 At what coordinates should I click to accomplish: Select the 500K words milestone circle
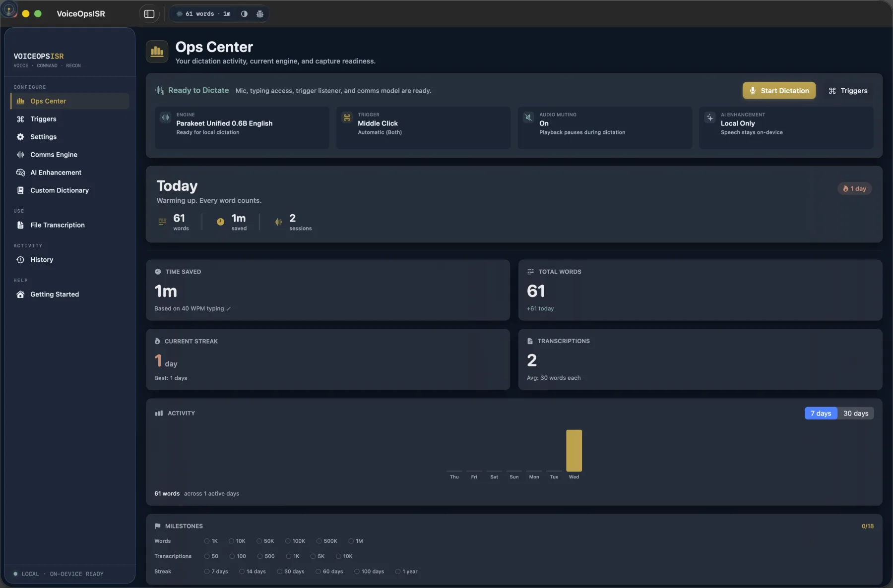[319, 541]
